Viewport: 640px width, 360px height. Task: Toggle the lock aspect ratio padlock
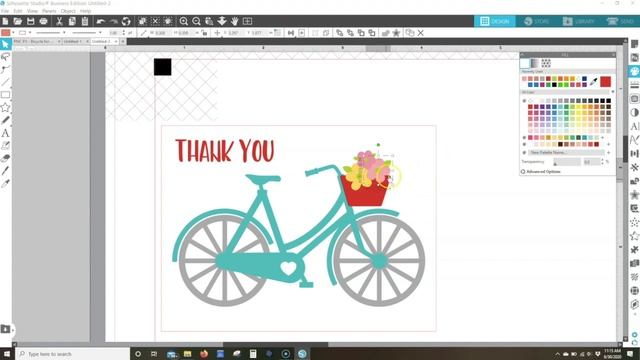pyautogui.click(x=204, y=33)
